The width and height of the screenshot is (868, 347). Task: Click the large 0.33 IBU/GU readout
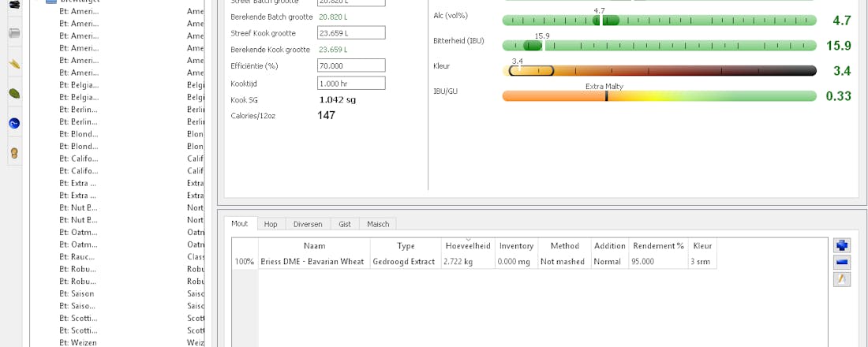(x=838, y=95)
